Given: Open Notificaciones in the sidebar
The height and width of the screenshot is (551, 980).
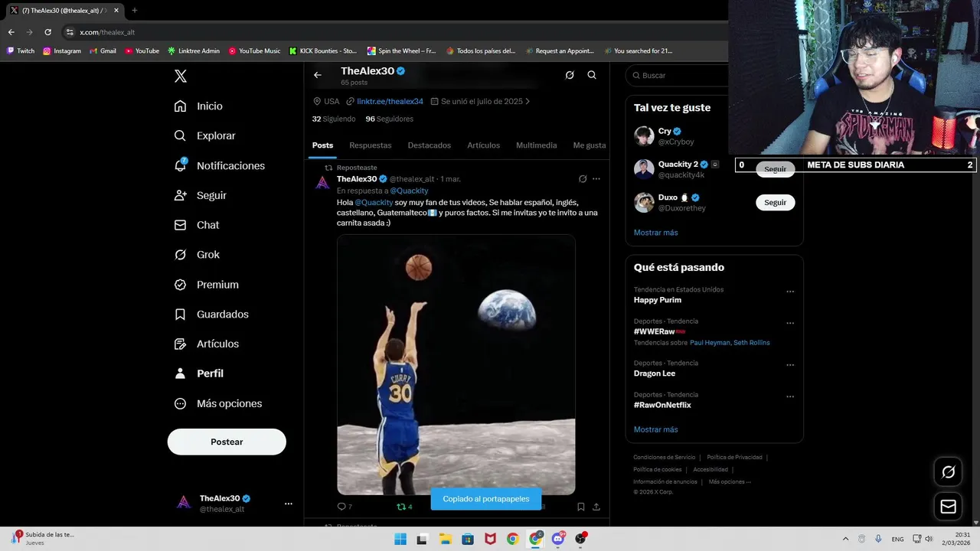Looking at the screenshot, I should pyautogui.click(x=219, y=165).
